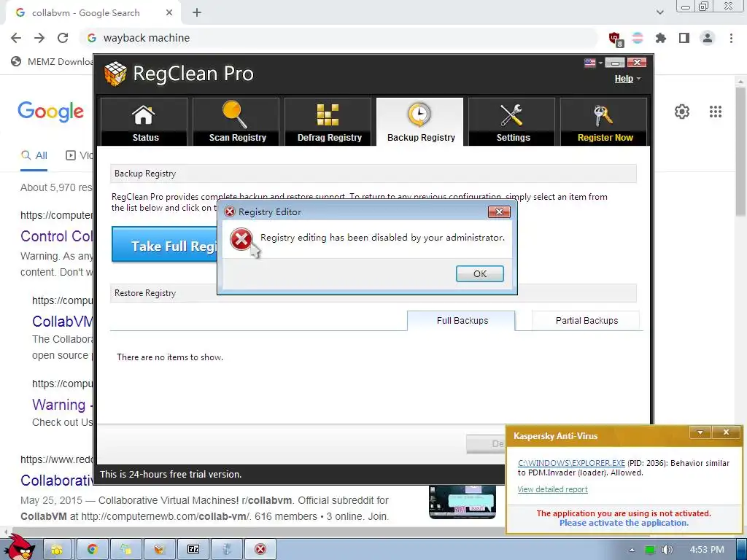Close the Kaspersky Anti-Virus notification
Viewport: 747px width, 560px height.
726,432
